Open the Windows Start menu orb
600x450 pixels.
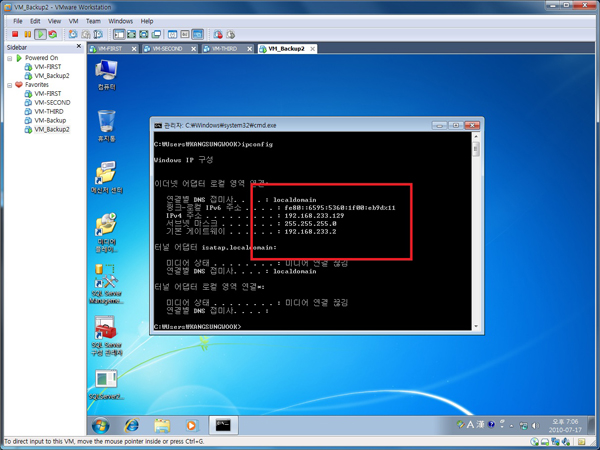(100, 425)
